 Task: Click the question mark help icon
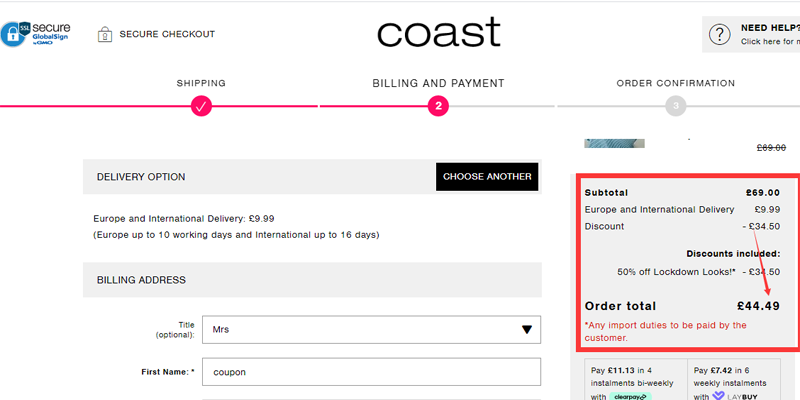[719, 35]
